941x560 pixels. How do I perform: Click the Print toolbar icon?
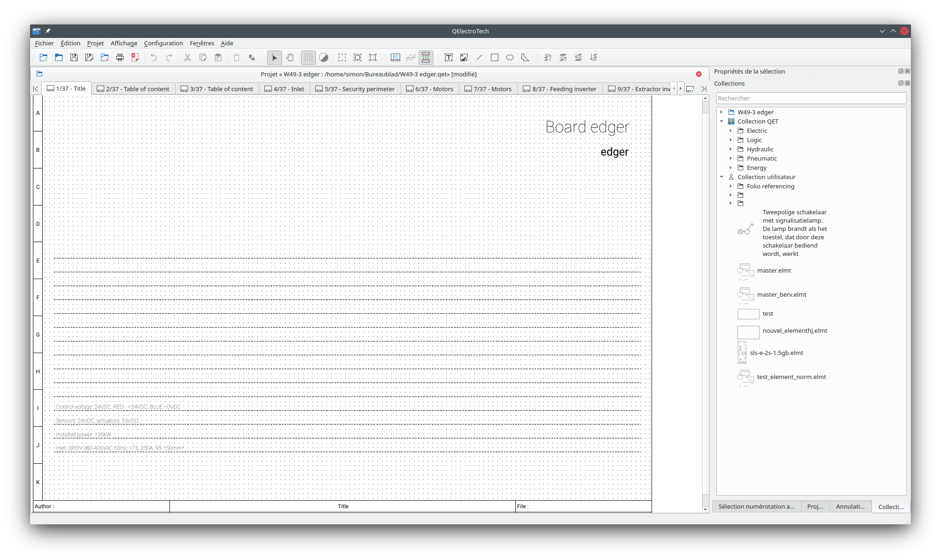(x=120, y=57)
